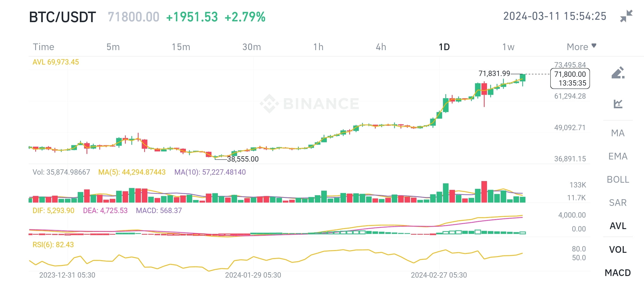
Task: Apply the MA indicator from the right sidebar
Action: point(618,133)
